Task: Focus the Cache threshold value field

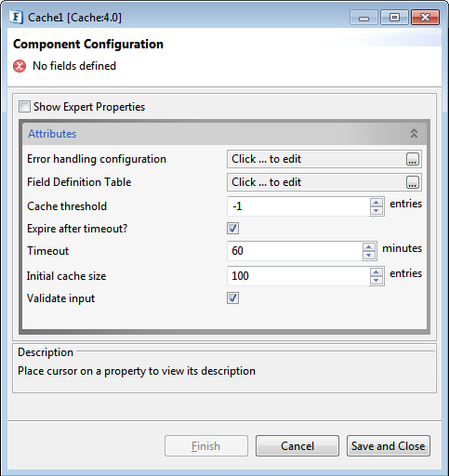Action: point(298,206)
